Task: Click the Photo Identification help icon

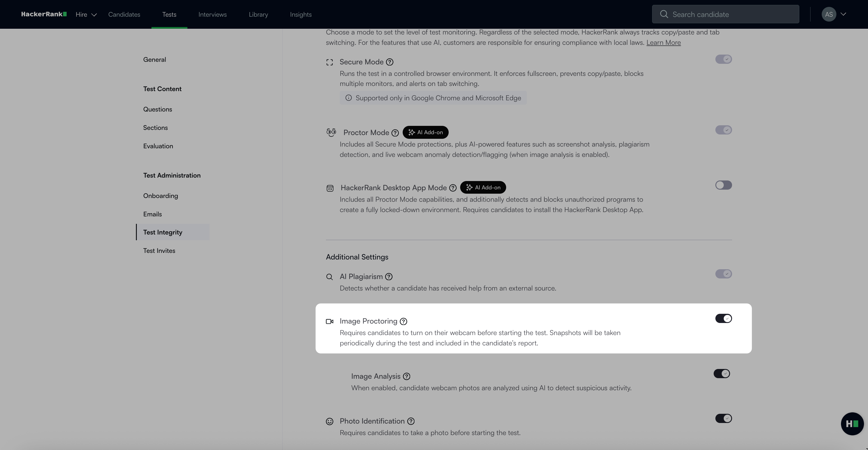Action: (x=411, y=421)
